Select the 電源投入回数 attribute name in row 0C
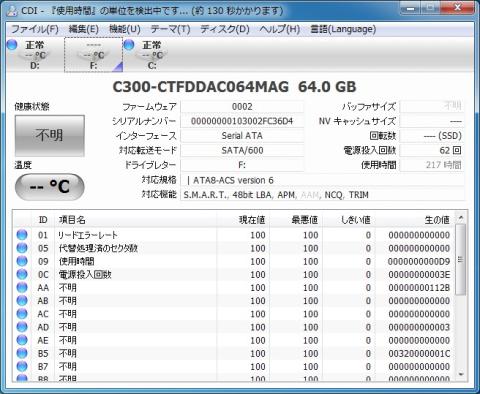The height and width of the screenshot is (394, 480). [85, 274]
